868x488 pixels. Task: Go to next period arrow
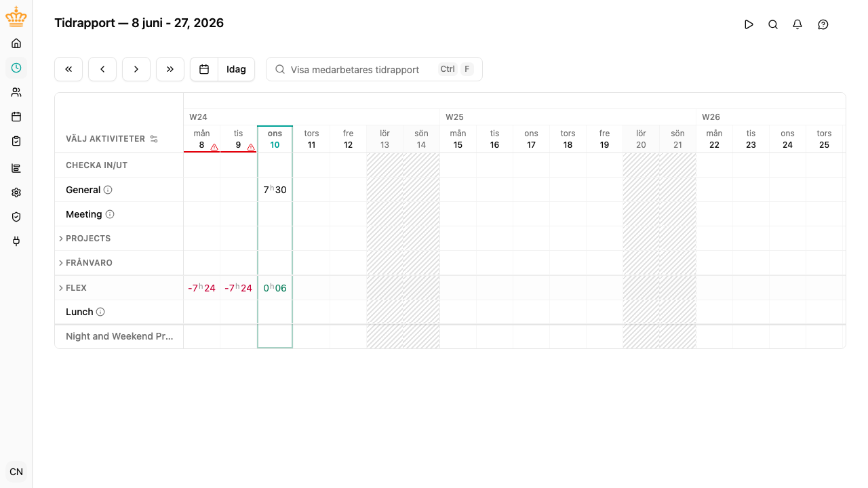(136, 69)
